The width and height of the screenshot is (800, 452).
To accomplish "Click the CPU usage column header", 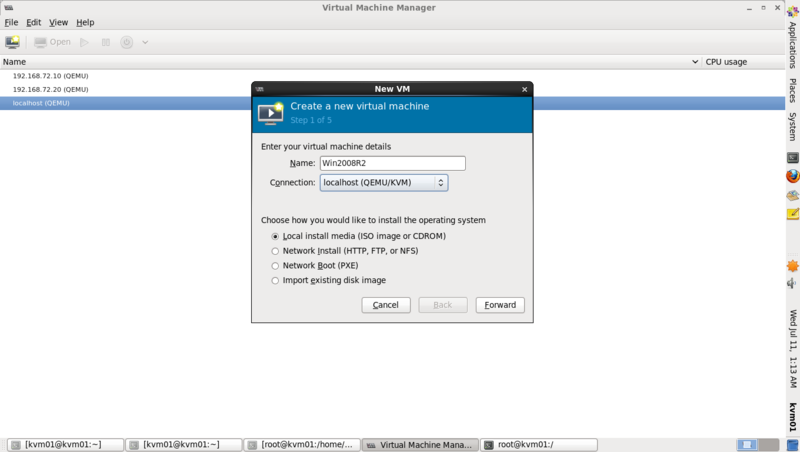I will coord(743,62).
